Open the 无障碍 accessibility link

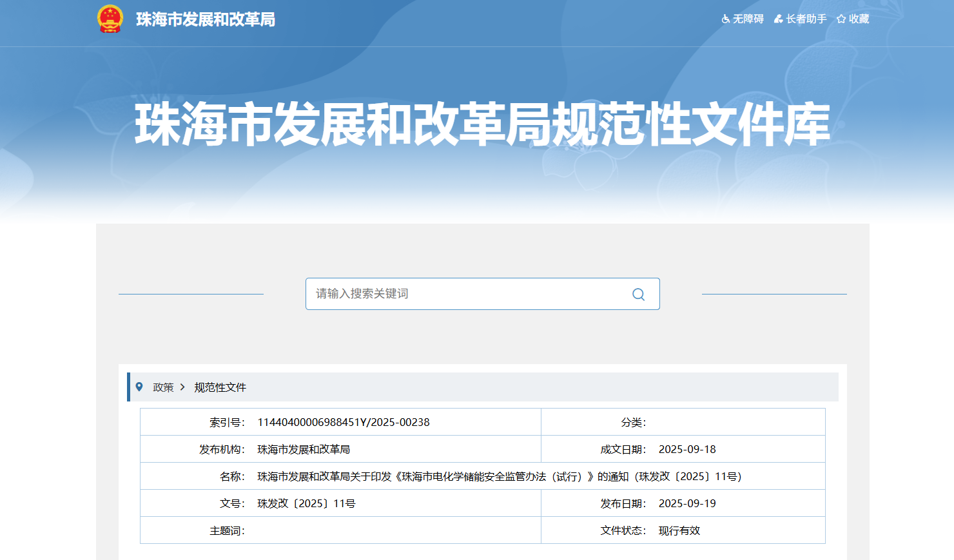(x=748, y=19)
